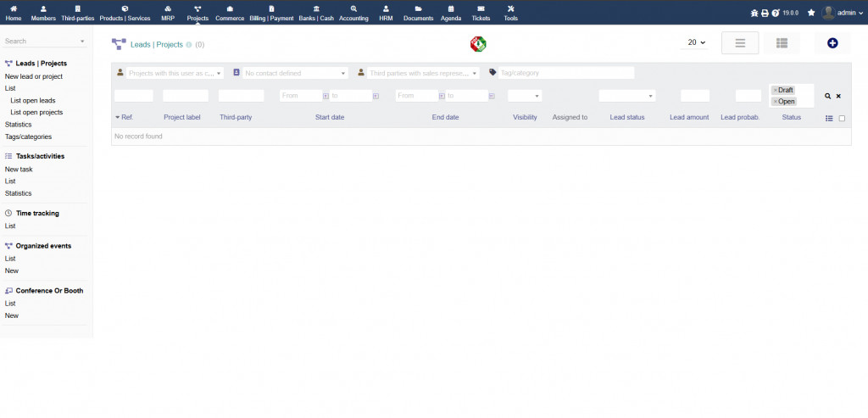Click 'List open leads' link
Image resolution: width=868 pixels, height=418 pixels.
33,101
